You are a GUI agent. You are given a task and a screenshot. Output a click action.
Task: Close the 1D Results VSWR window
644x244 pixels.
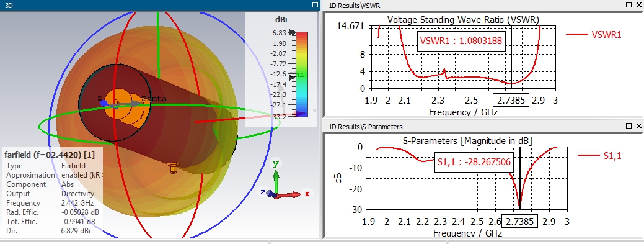click(638, 4)
